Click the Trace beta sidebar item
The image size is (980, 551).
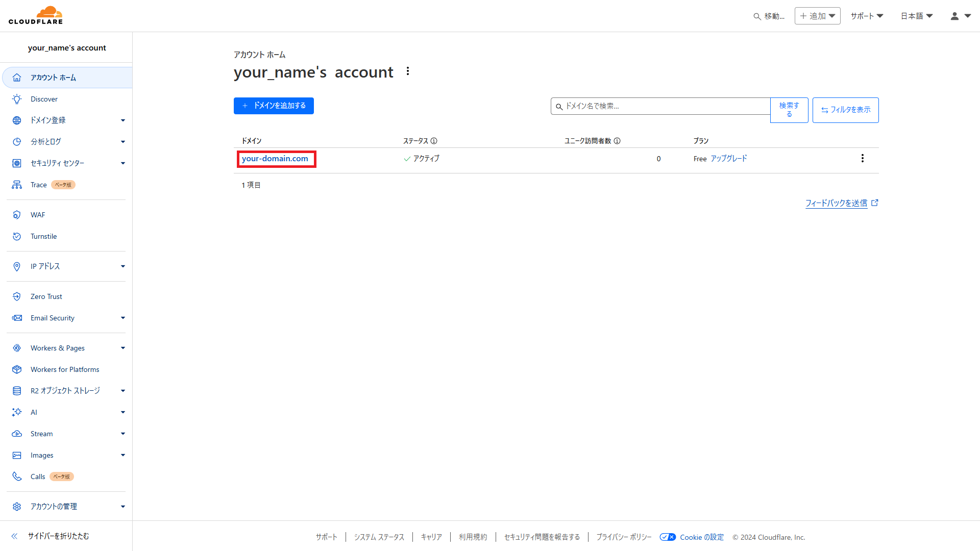tap(39, 185)
